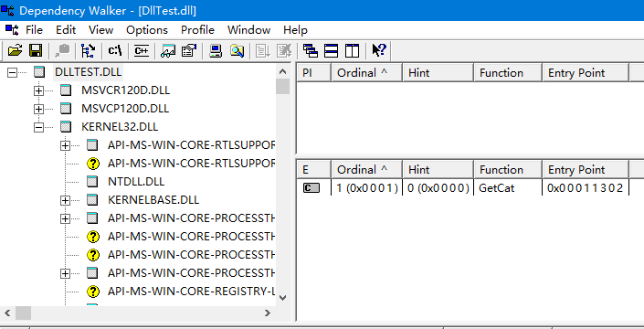The height and width of the screenshot is (329, 644).
Task: Select the GetCat function cell
Action: pos(497,188)
